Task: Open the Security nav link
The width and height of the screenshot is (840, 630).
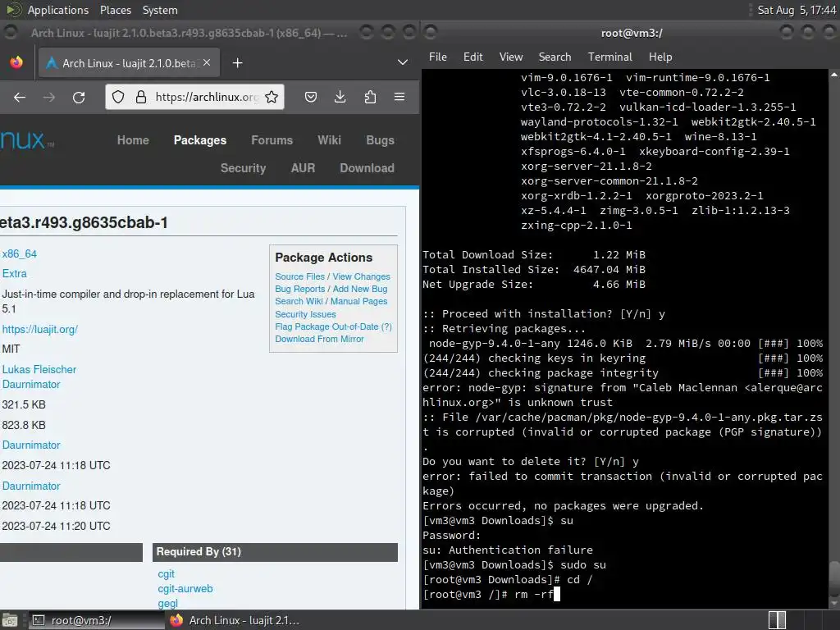Action: [243, 168]
